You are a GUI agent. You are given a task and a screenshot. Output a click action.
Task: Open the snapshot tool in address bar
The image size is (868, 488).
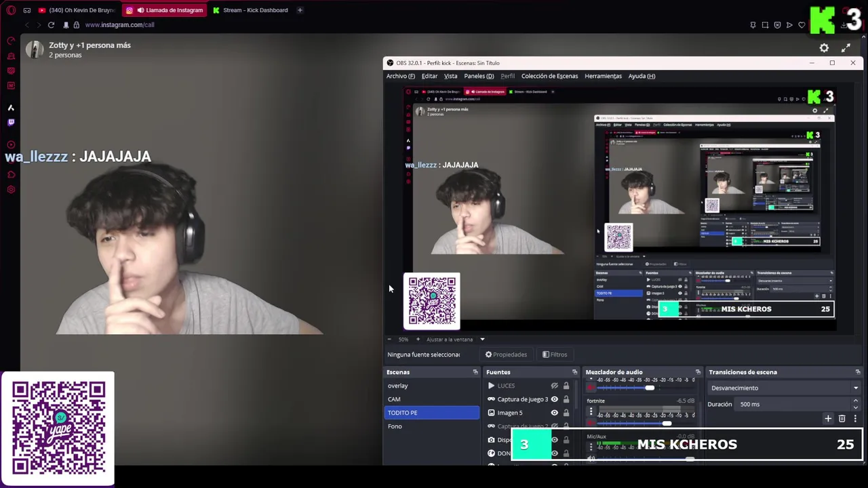tap(765, 25)
